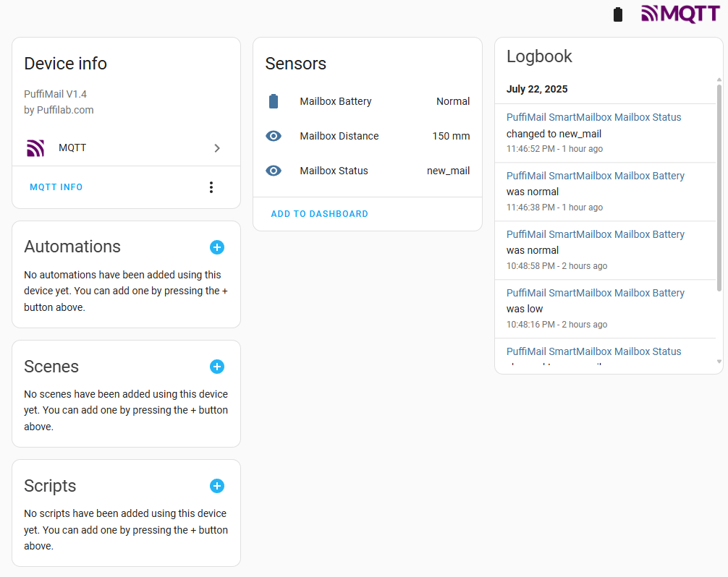Open Mailbox Status link logged at 11:46:52 PM
This screenshot has height=577, width=728.
pyautogui.click(x=593, y=117)
